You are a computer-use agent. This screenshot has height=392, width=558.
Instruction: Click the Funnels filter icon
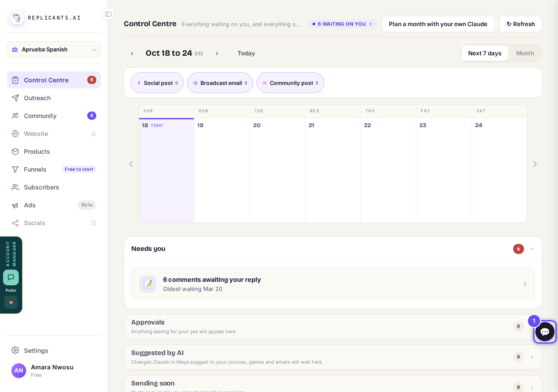pyautogui.click(x=15, y=169)
